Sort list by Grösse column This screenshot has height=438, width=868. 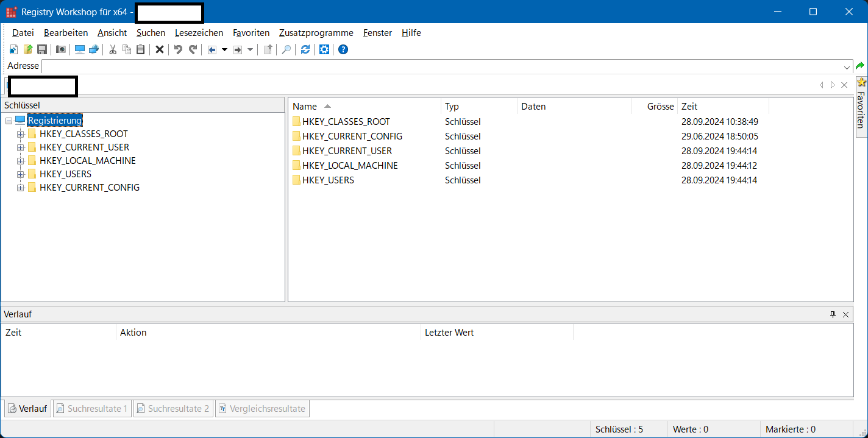655,107
